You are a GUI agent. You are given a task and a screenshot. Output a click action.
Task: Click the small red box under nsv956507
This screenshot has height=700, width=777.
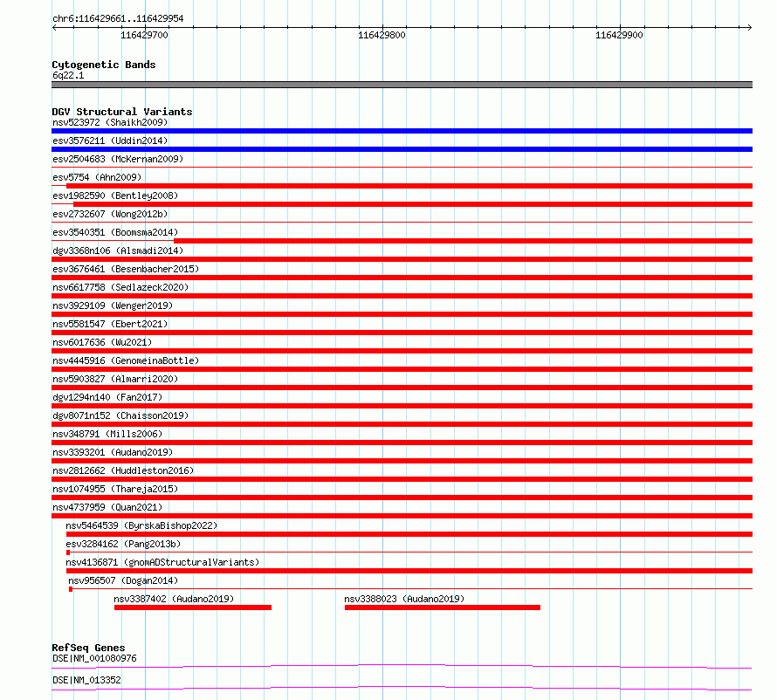pos(71,589)
